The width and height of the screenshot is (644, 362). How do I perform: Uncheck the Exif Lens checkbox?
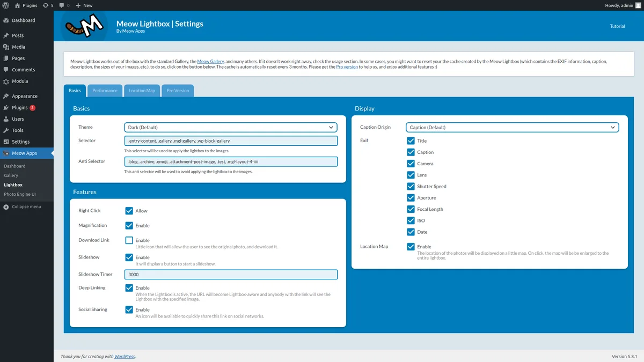(x=411, y=175)
